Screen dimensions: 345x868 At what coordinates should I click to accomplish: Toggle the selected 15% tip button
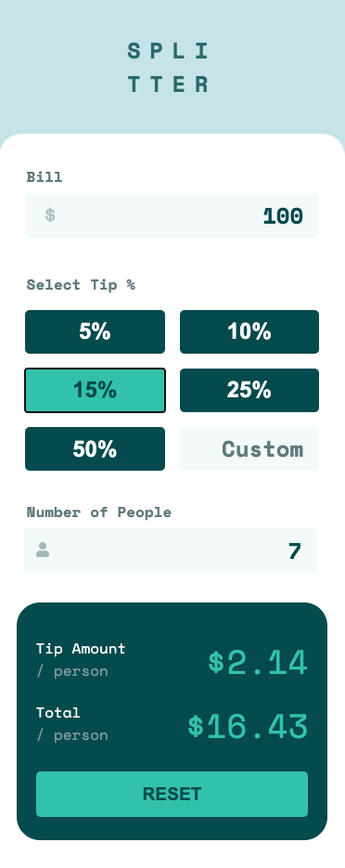(96, 390)
